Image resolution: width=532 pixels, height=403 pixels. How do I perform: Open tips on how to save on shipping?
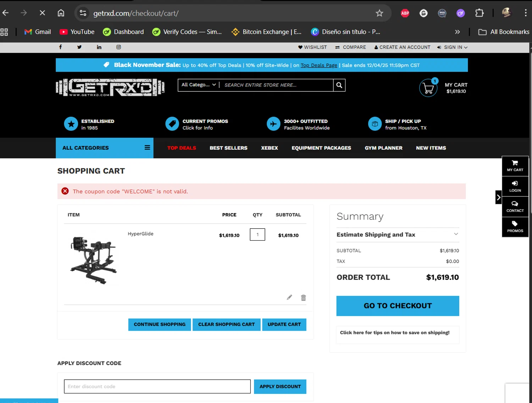point(395,333)
